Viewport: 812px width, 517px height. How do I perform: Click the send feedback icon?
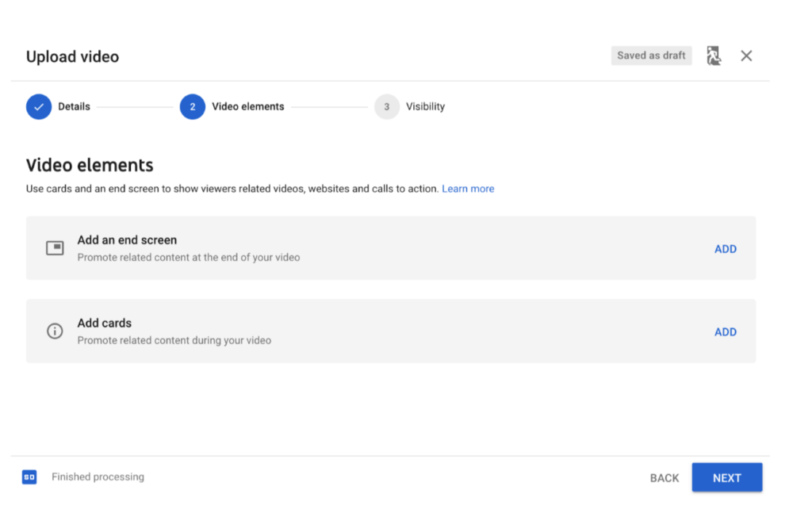pyautogui.click(x=714, y=56)
